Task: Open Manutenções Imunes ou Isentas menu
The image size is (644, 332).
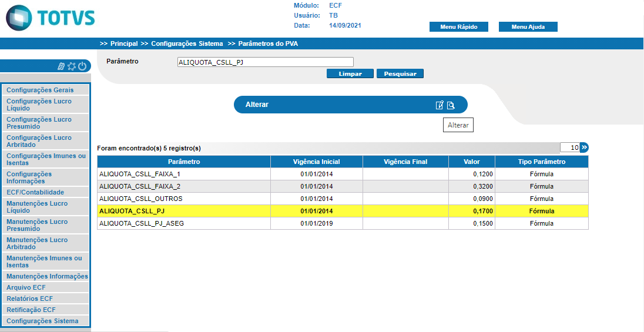Action: point(46,261)
